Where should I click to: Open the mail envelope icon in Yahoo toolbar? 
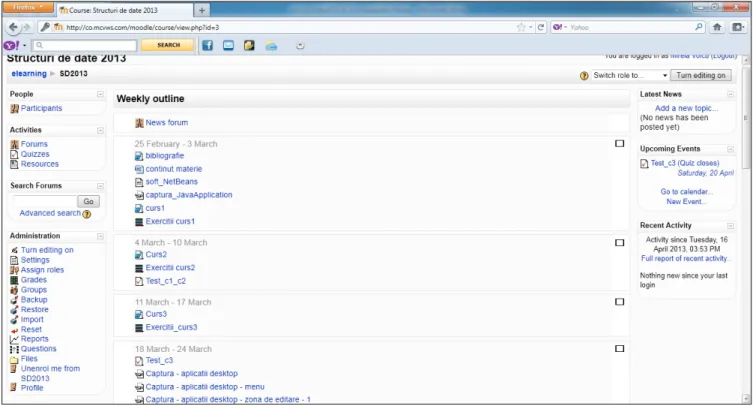[x=229, y=46]
